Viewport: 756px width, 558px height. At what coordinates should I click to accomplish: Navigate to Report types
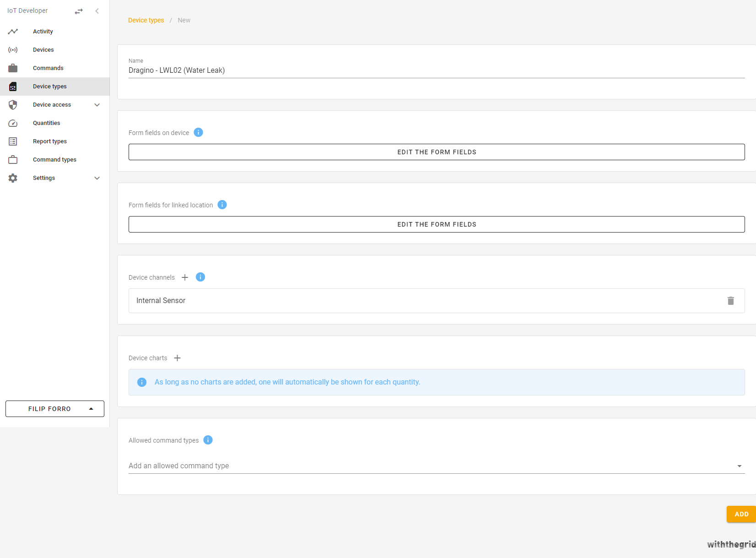click(x=50, y=141)
